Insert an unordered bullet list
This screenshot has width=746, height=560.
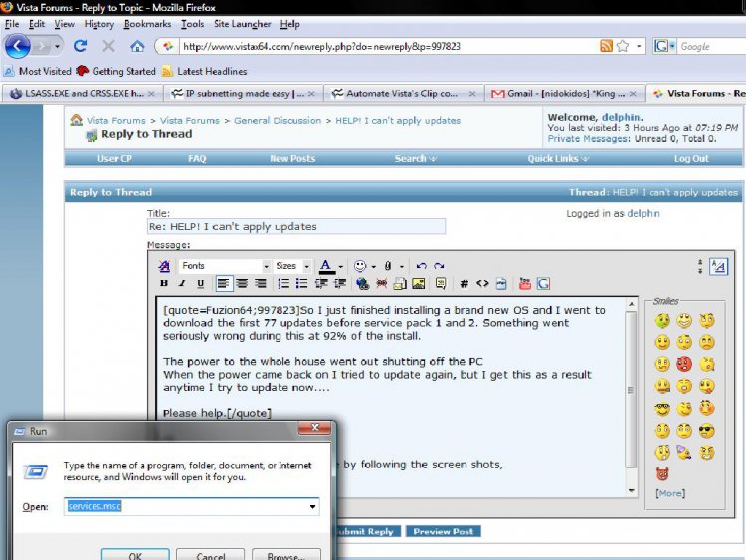coord(301,283)
